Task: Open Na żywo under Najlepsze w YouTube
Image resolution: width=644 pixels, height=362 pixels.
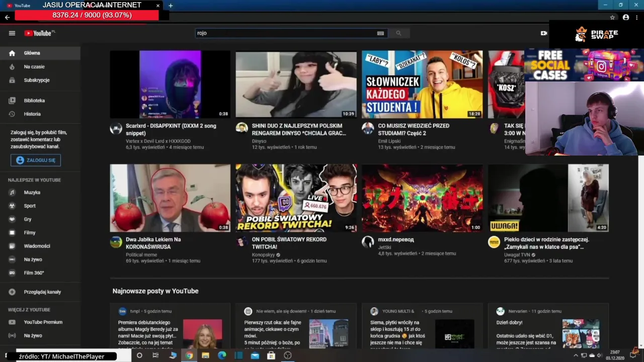Action: 40,259
